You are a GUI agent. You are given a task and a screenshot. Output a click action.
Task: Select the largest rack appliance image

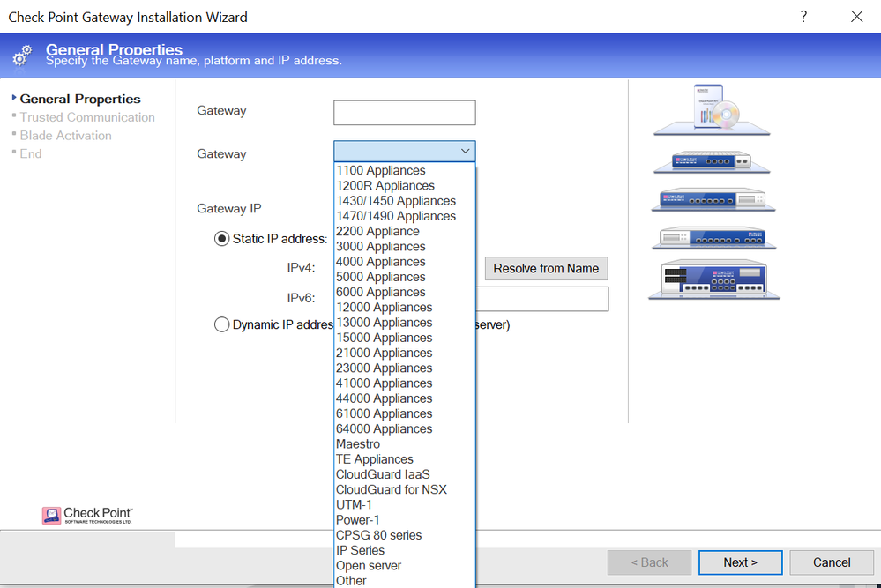coord(714,279)
